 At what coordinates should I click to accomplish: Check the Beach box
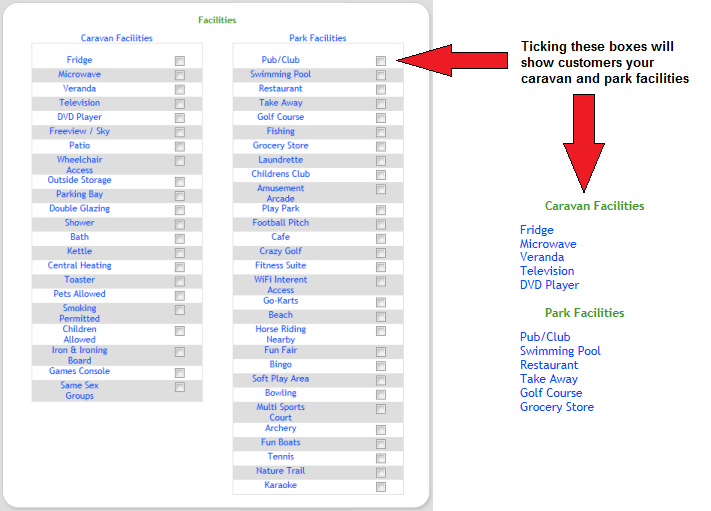tap(381, 316)
